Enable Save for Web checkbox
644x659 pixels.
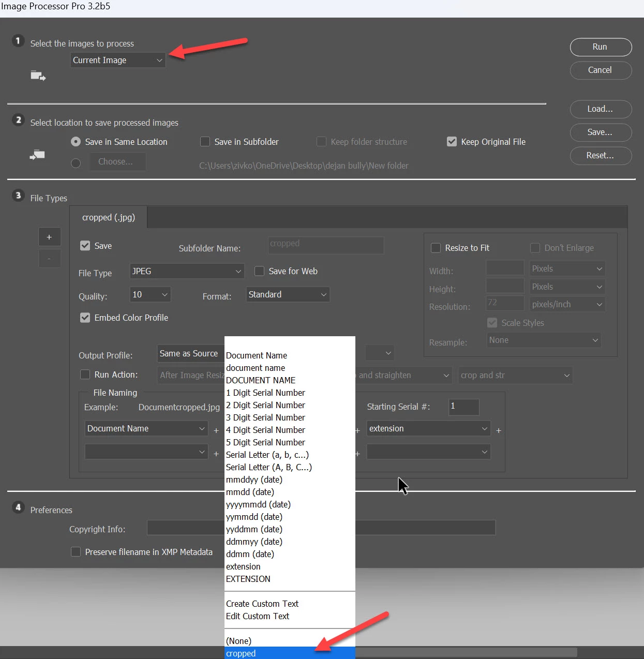(x=260, y=271)
